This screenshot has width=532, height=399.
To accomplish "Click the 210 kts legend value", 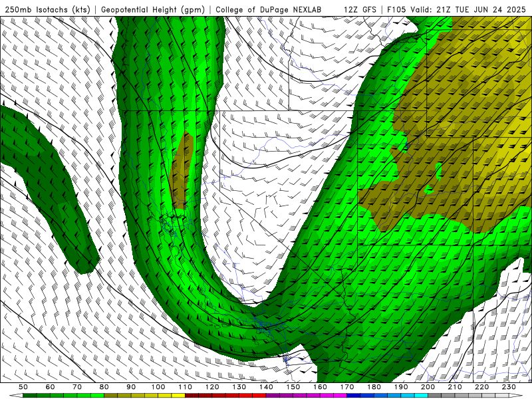I will tap(455, 387).
